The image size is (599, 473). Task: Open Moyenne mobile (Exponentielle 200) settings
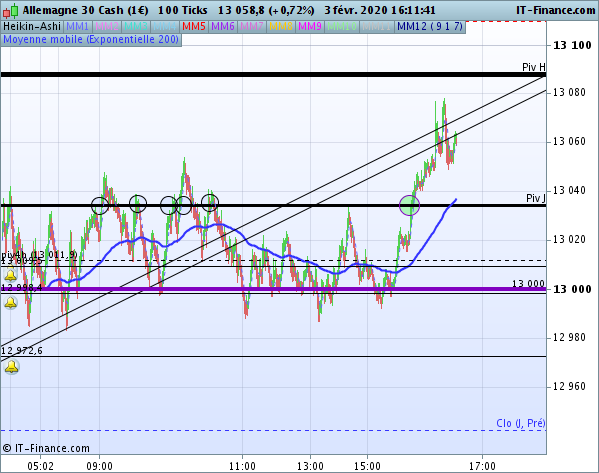91,39
